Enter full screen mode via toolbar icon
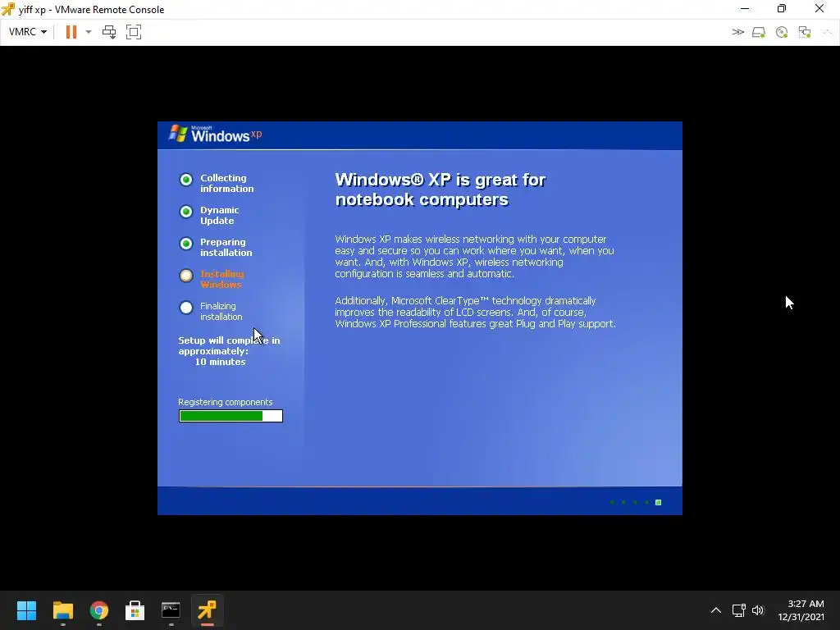 point(134,32)
